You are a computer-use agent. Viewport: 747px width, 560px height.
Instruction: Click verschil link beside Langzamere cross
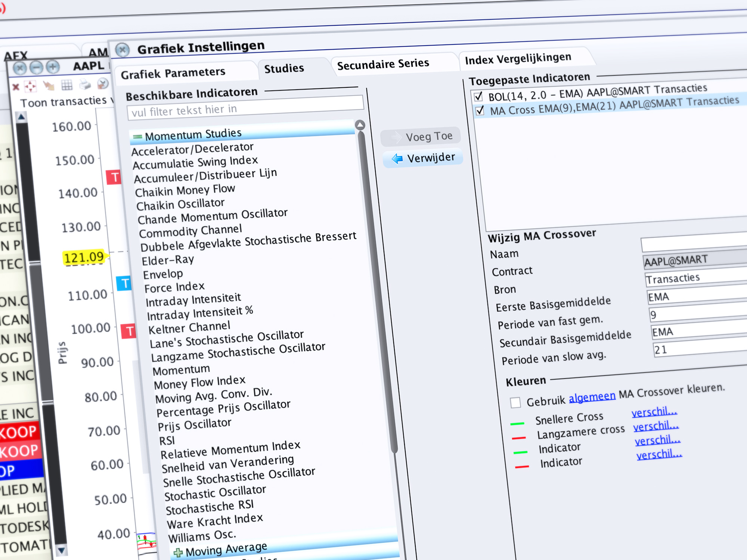[x=656, y=426]
